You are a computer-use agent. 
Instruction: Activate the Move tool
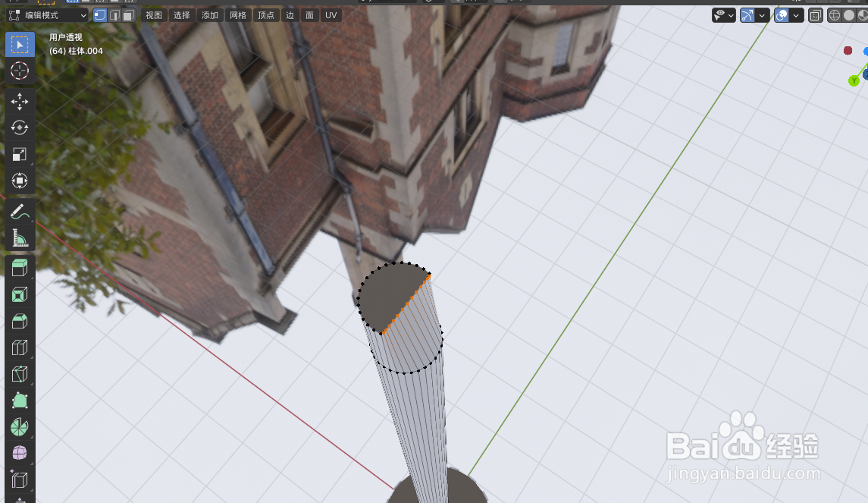pyautogui.click(x=20, y=102)
